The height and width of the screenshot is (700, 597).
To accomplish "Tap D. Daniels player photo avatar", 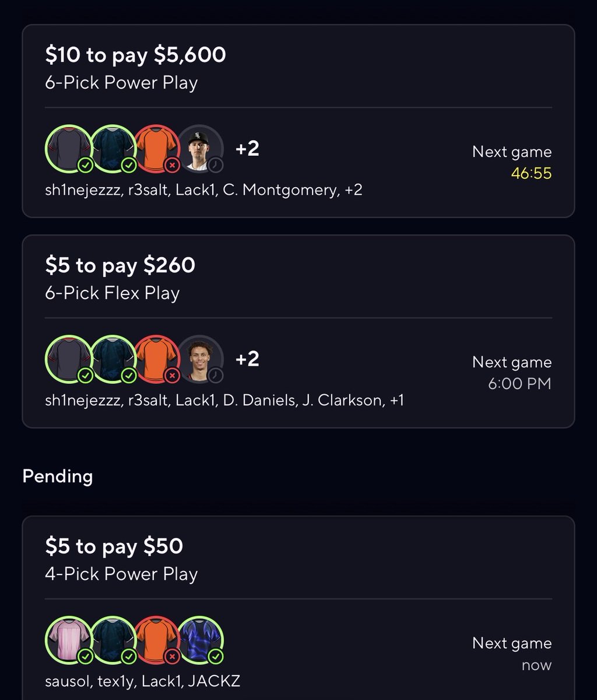I will pyautogui.click(x=200, y=359).
